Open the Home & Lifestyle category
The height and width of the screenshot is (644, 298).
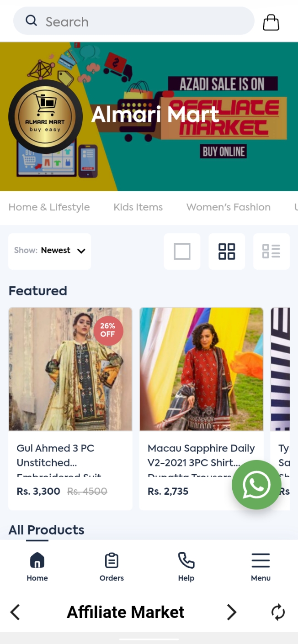pyautogui.click(x=49, y=207)
